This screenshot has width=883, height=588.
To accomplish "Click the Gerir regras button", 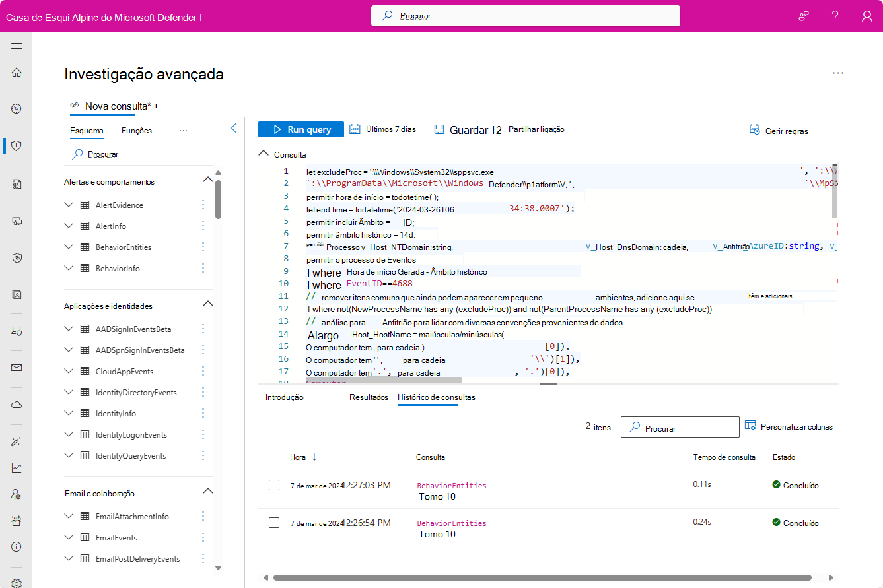I will [x=779, y=131].
